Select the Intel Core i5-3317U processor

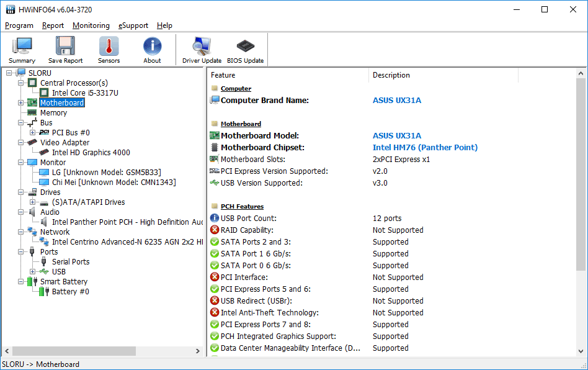coord(85,93)
